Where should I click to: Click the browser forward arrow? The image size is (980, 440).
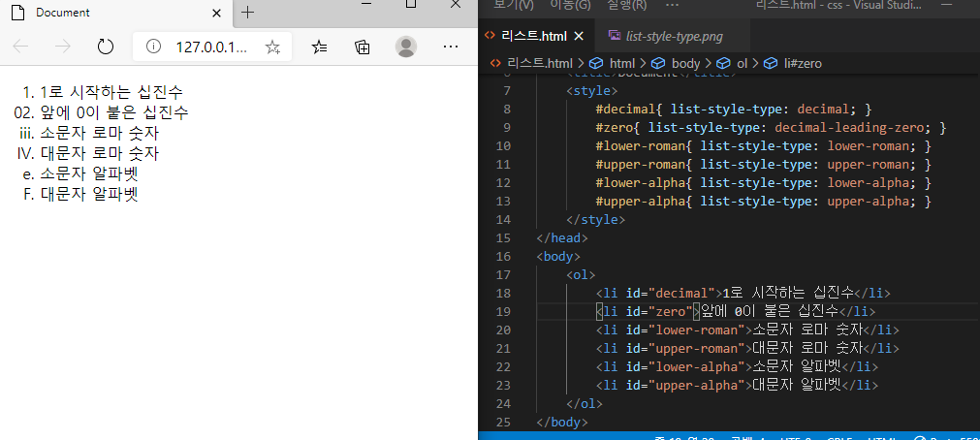click(x=62, y=47)
